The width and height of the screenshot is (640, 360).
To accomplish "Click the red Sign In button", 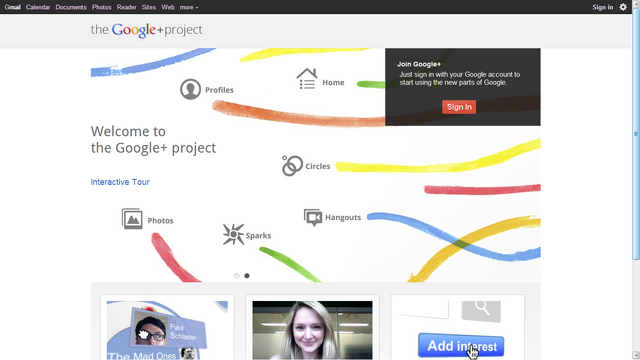I will [x=459, y=107].
